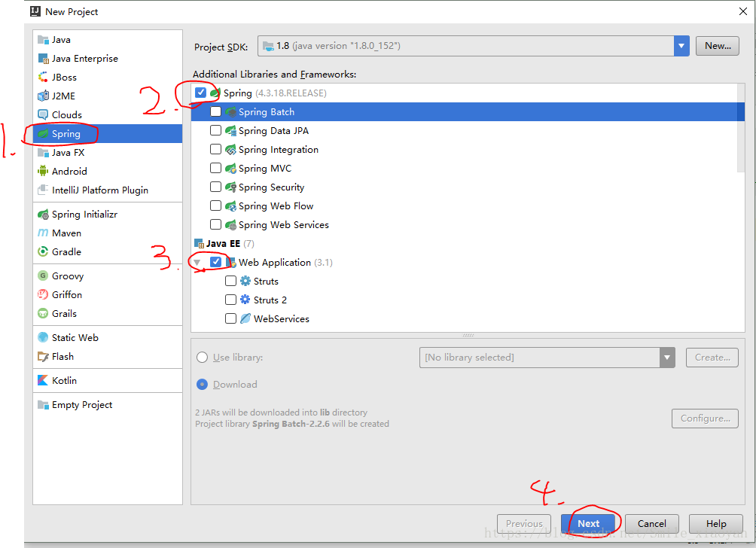The image size is (756, 548).
Task: Click the Griffon icon
Action: coord(43,294)
